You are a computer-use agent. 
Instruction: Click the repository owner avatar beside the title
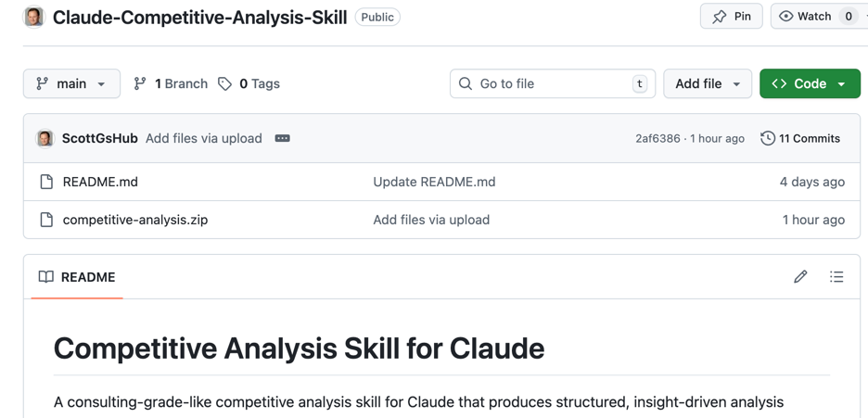34,17
